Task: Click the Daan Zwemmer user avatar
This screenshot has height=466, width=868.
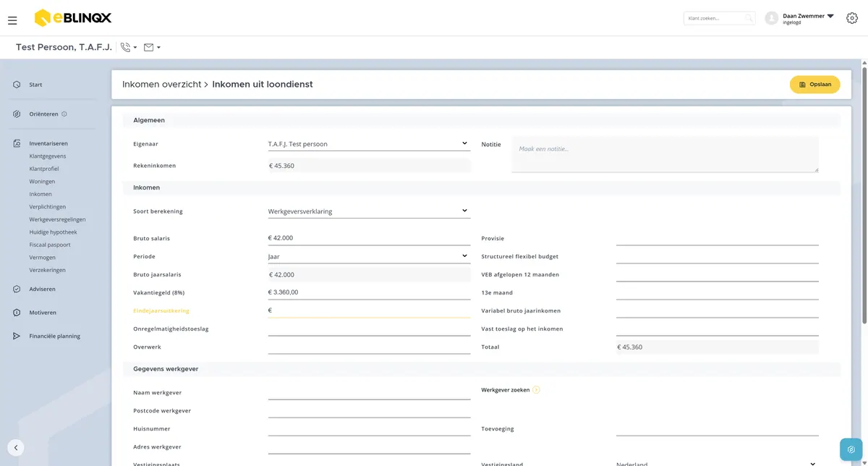Action: pyautogui.click(x=771, y=18)
